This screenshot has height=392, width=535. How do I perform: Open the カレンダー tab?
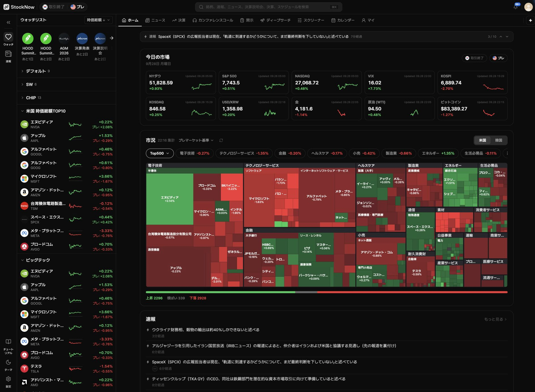point(343,20)
